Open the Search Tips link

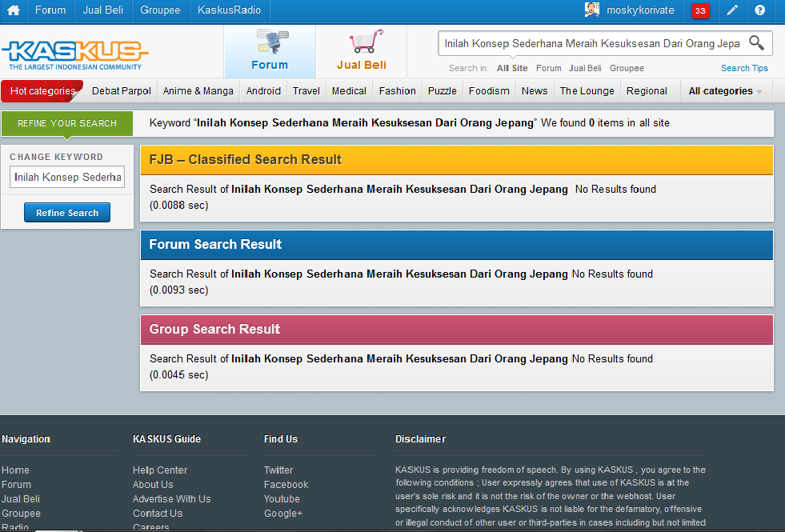744,68
